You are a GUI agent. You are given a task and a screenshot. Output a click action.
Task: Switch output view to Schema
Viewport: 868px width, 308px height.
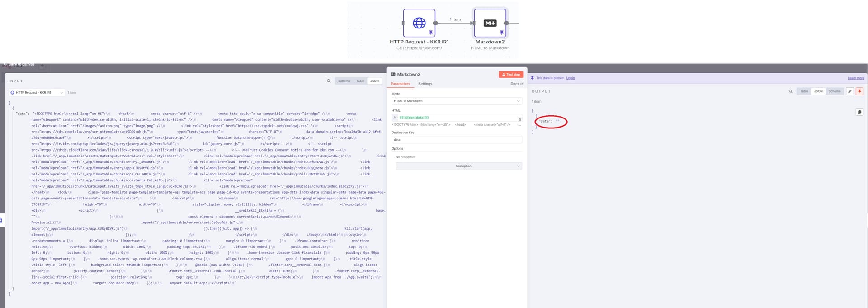pyautogui.click(x=835, y=91)
